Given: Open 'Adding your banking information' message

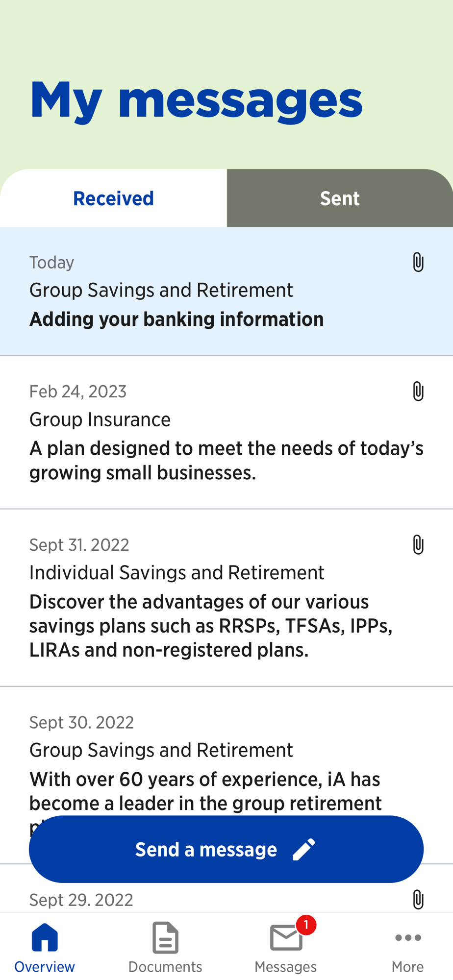Looking at the screenshot, I should tap(176, 319).
